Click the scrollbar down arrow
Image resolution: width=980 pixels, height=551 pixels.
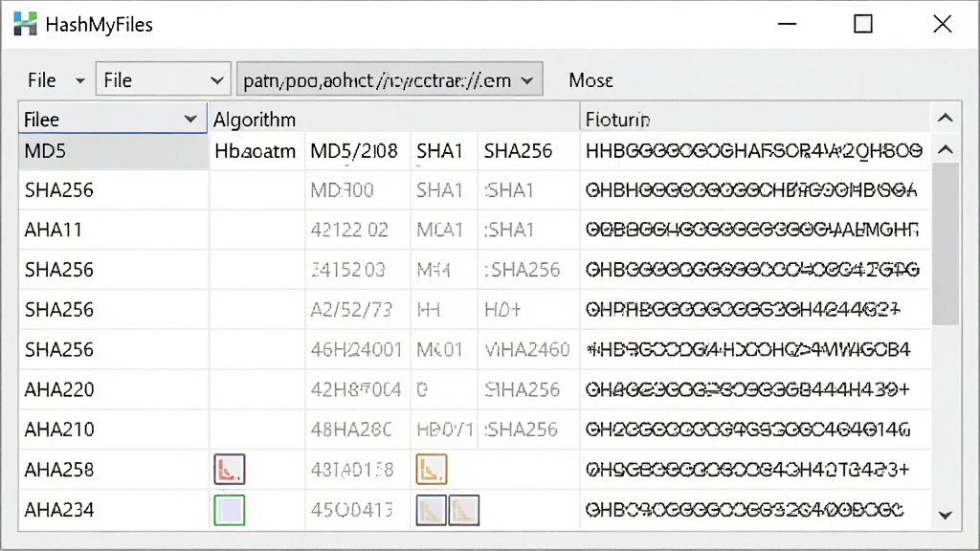click(x=946, y=516)
